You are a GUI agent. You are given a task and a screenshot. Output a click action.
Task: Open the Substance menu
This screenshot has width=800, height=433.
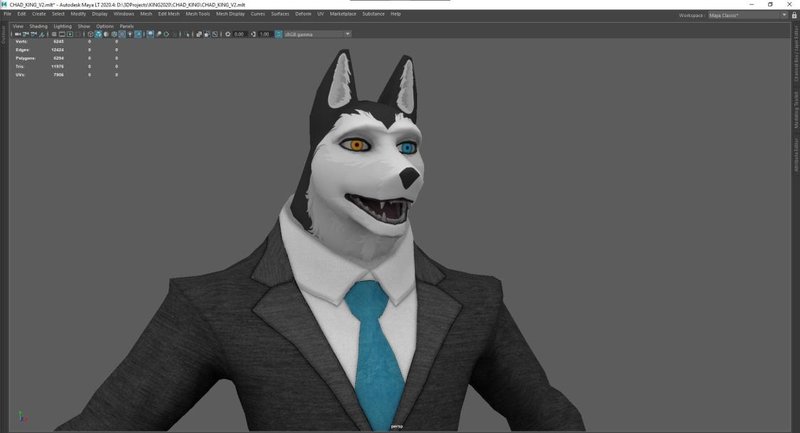click(x=373, y=14)
